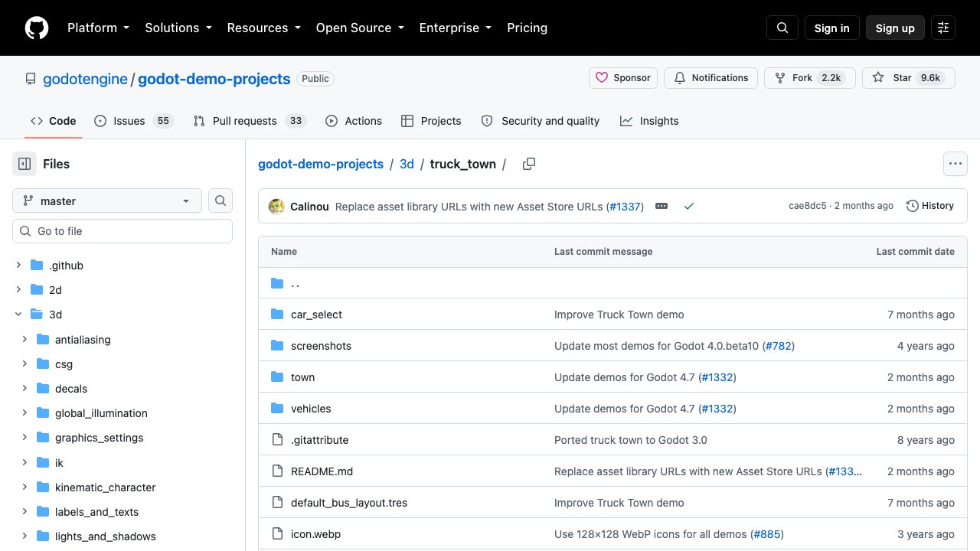Open the screenshots folder icon
980x551 pixels.
(277, 346)
